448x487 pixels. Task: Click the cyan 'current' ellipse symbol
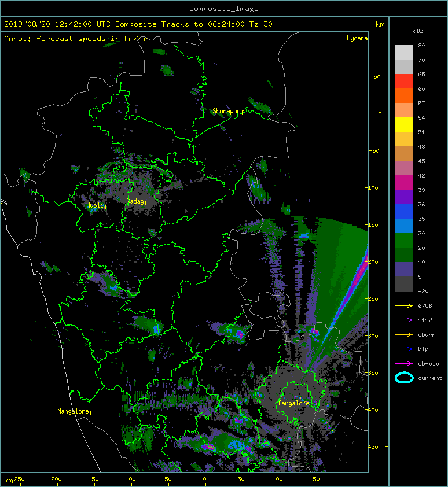(404, 378)
